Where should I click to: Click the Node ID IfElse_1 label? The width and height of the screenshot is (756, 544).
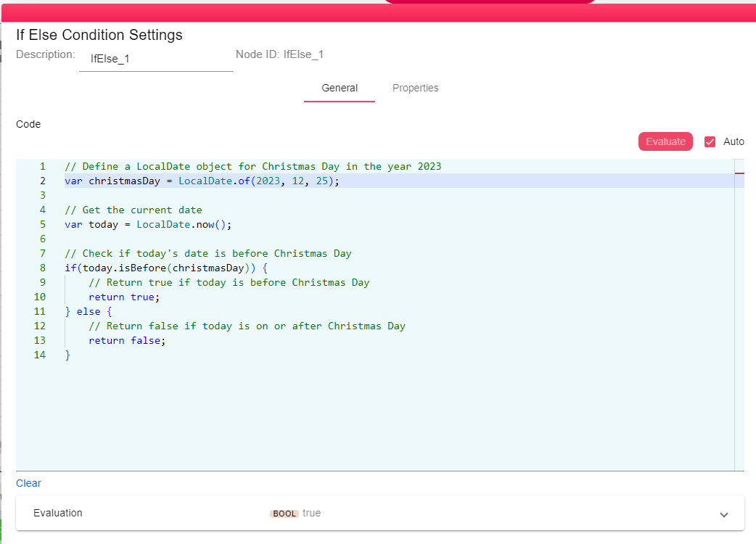coord(279,54)
